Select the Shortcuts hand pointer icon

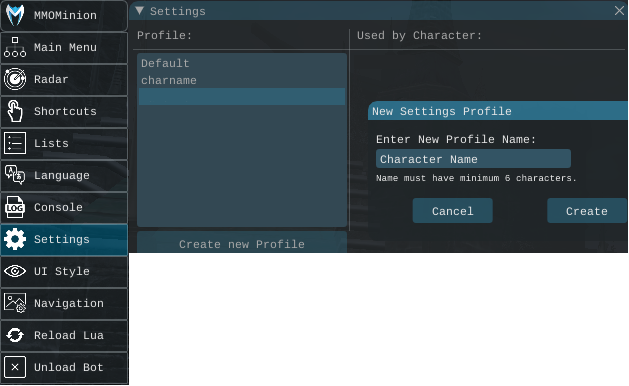(15, 111)
